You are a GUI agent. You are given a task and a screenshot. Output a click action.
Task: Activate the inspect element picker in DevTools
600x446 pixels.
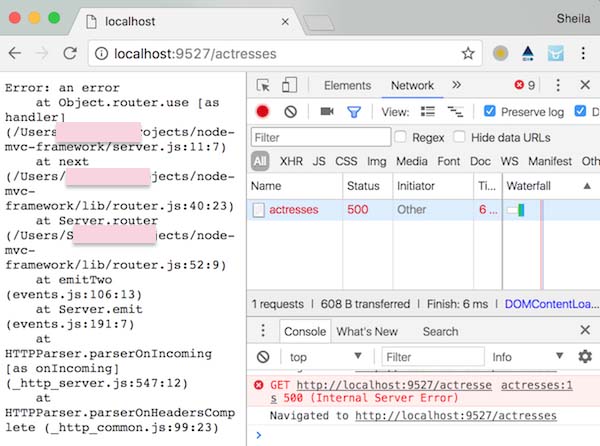(263, 85)
